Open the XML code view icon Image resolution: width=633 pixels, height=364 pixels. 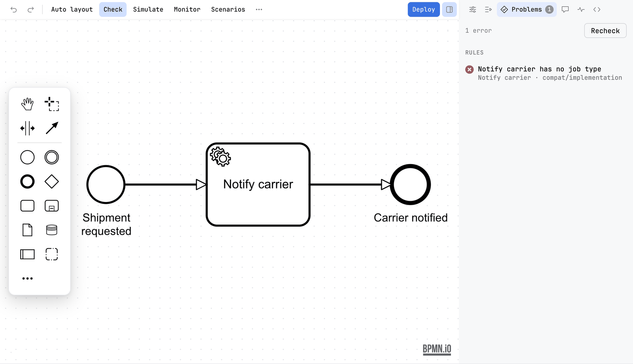pyautogui.click(x=597, y=9)
